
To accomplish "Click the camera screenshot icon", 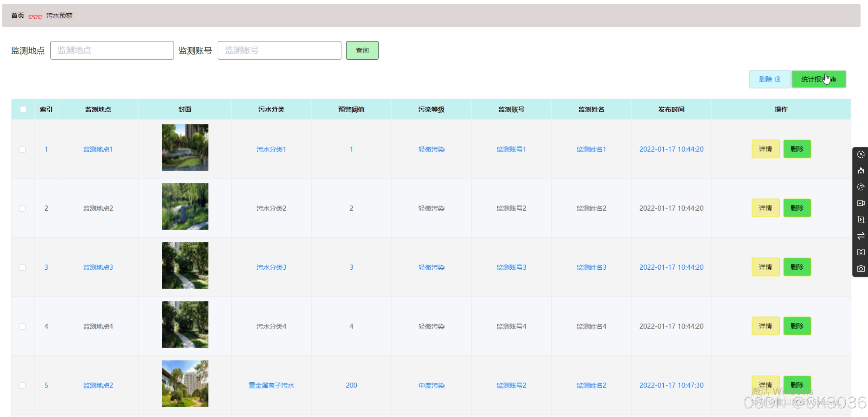I will tap(861, 268).
